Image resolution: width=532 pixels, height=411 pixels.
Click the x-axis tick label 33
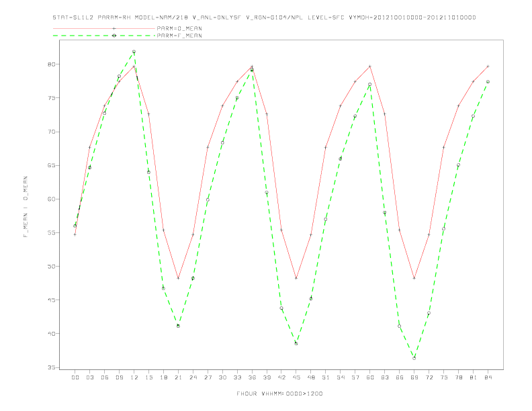pos(237,377)
